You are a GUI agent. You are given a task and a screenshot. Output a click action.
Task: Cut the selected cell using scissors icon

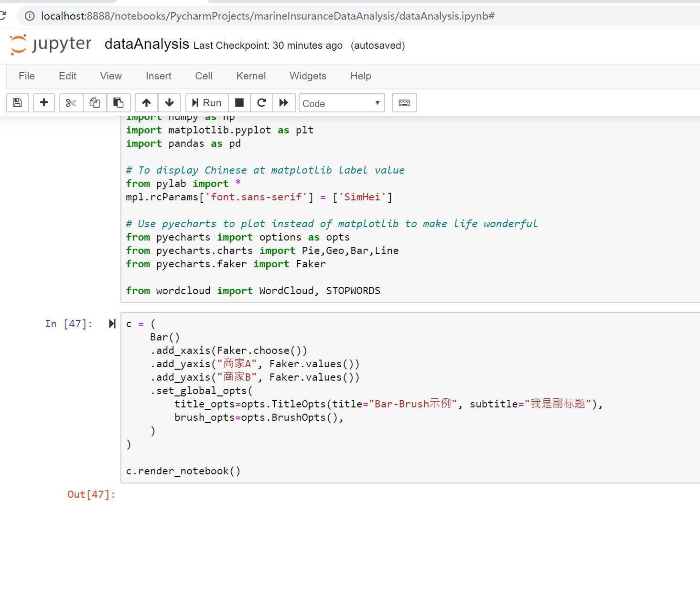71,103
